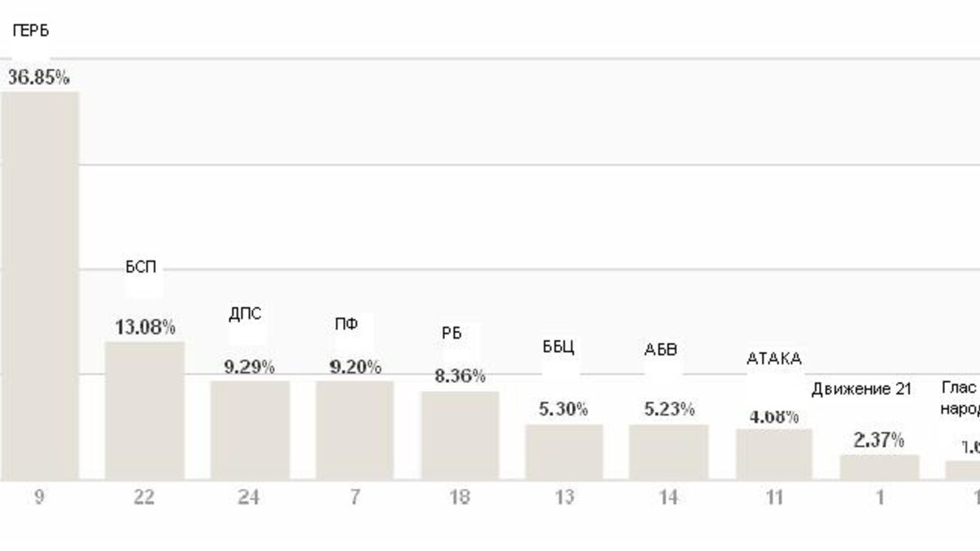Click the Движение 21 label text

pos(861,389)
